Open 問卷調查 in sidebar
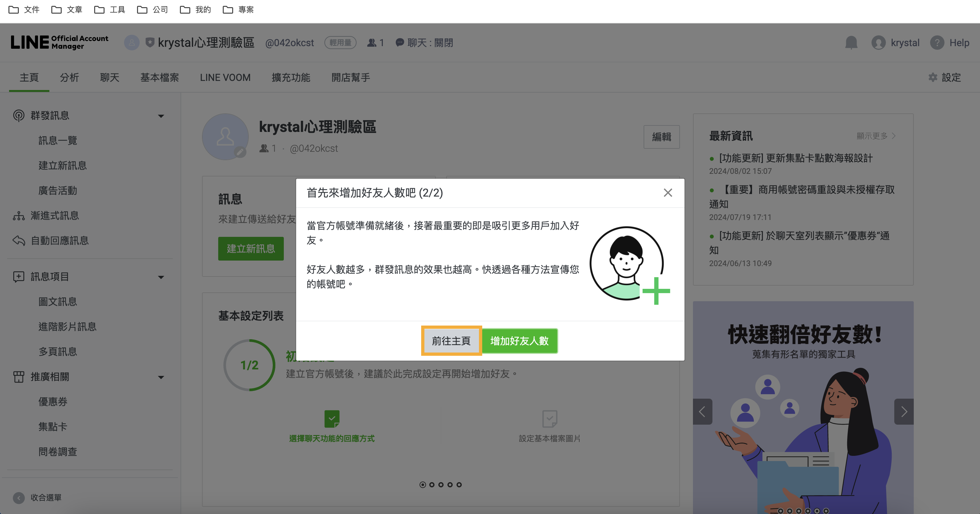980x514 pixels. (58, 452)
